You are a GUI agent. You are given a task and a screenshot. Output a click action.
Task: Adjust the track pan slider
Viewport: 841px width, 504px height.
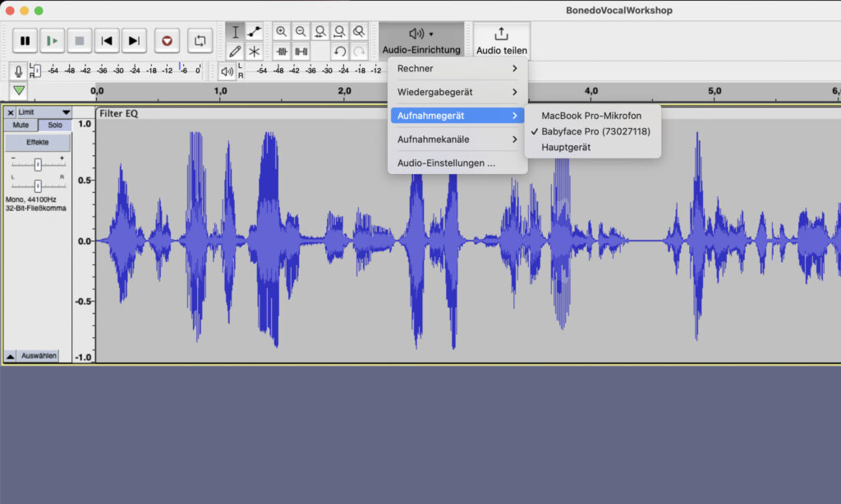38,186
